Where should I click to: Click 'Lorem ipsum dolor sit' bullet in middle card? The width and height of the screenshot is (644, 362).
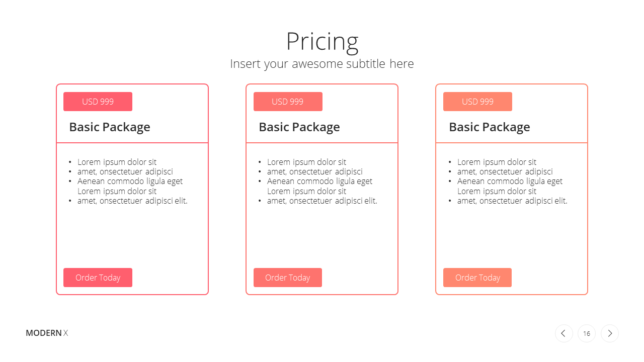(306, 162)
